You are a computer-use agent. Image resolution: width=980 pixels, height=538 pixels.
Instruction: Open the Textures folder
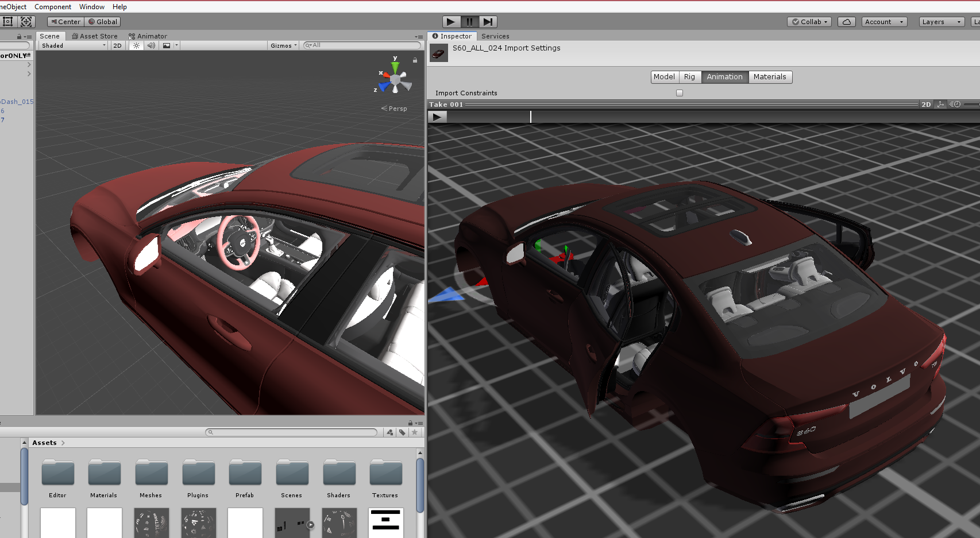click(x=385, y=478)
